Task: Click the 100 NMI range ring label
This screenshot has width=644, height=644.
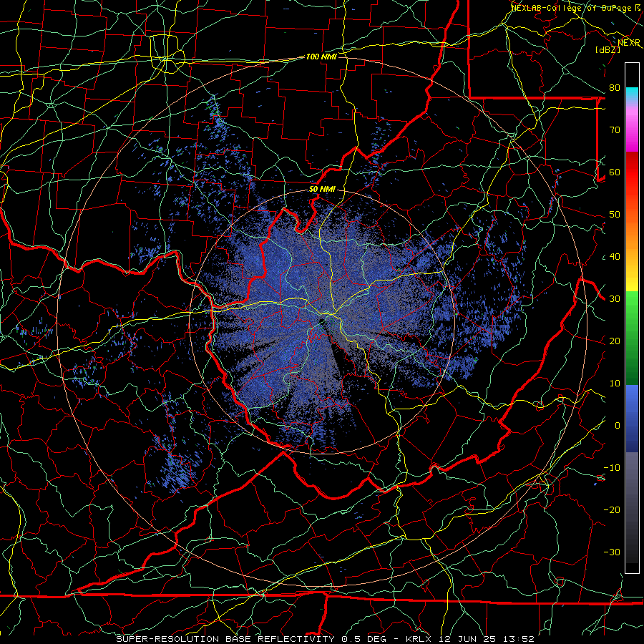Action: click(x=321, y=57)
